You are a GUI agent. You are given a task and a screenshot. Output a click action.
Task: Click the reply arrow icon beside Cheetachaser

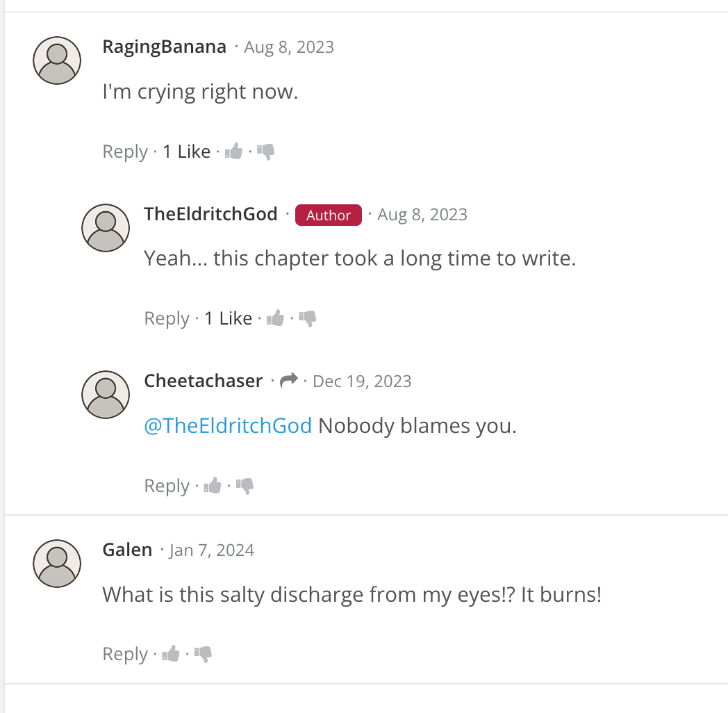[x=289, y=380]
